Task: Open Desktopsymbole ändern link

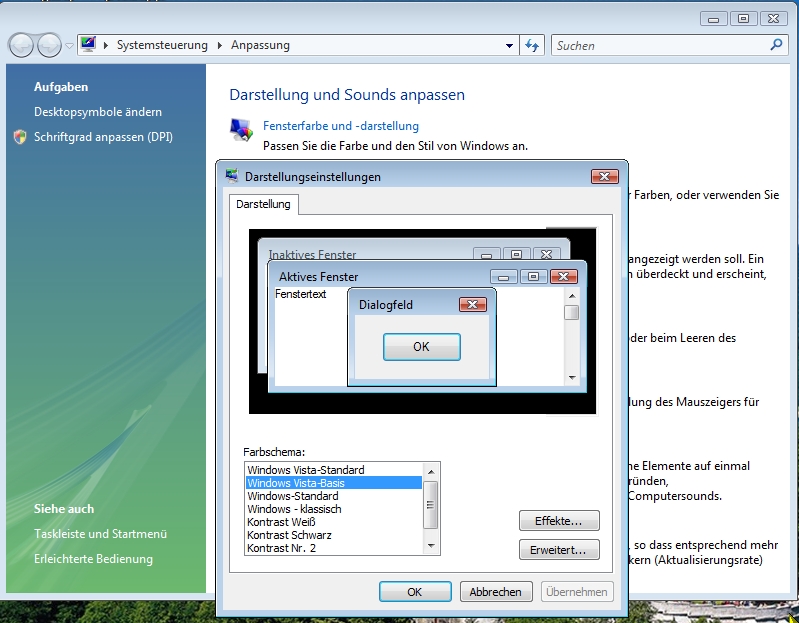Action: tap(98, 112)
